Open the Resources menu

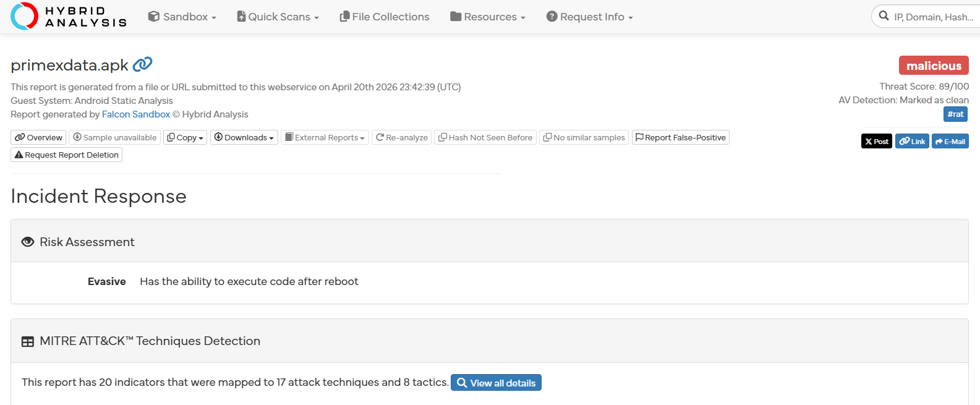(488, 17)
